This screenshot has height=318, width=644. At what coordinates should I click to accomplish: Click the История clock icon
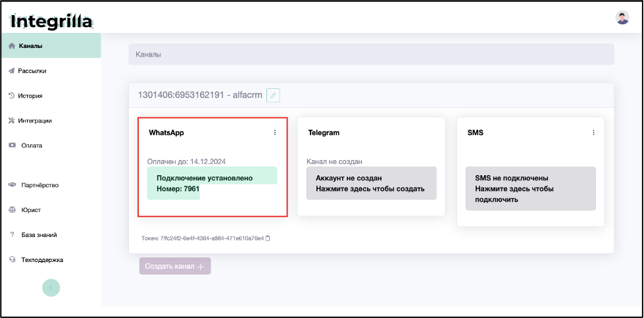11,95
